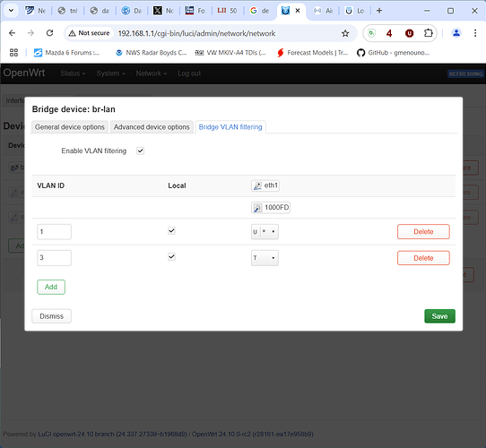Open eth1 tagging dropdown for VLAN 1
This screenshot has height=448, width=486.
coord(265,232)
